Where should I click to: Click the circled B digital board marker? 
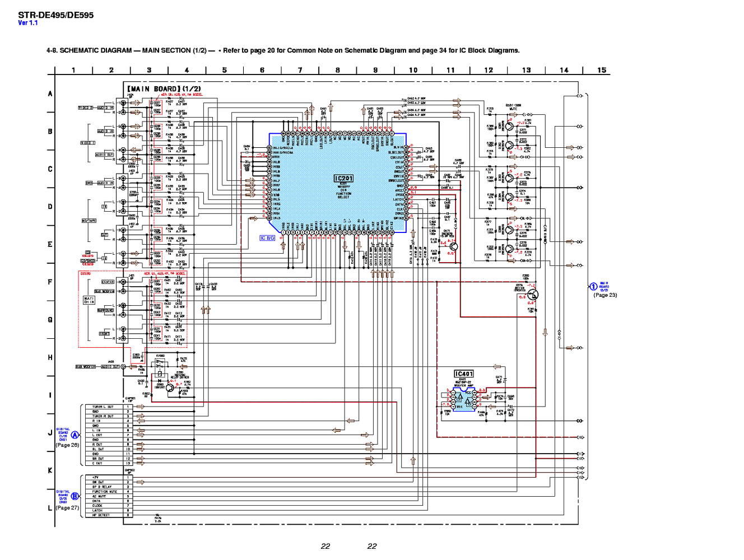point(75,496)
